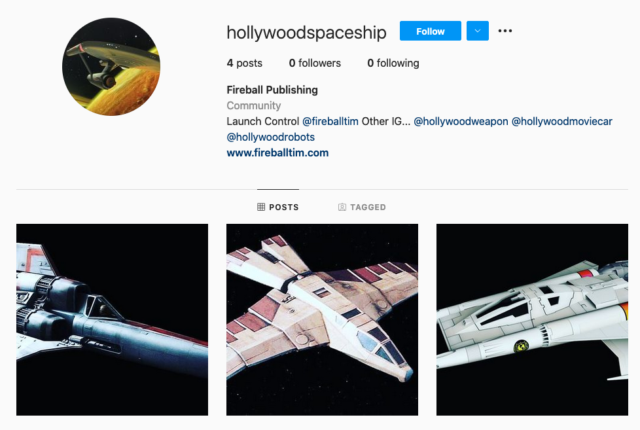Open the @hollywoodrobots profile link
The image size is (640, 430).
pos(271,137)
